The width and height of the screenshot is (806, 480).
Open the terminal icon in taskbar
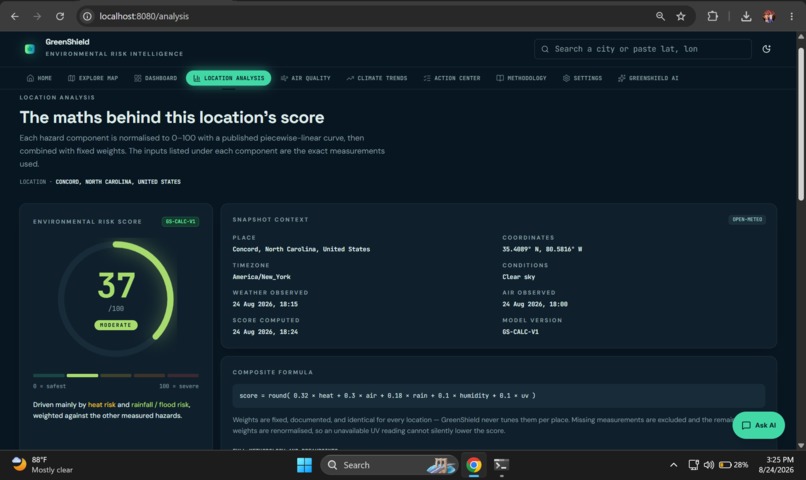tap(501, 465)
